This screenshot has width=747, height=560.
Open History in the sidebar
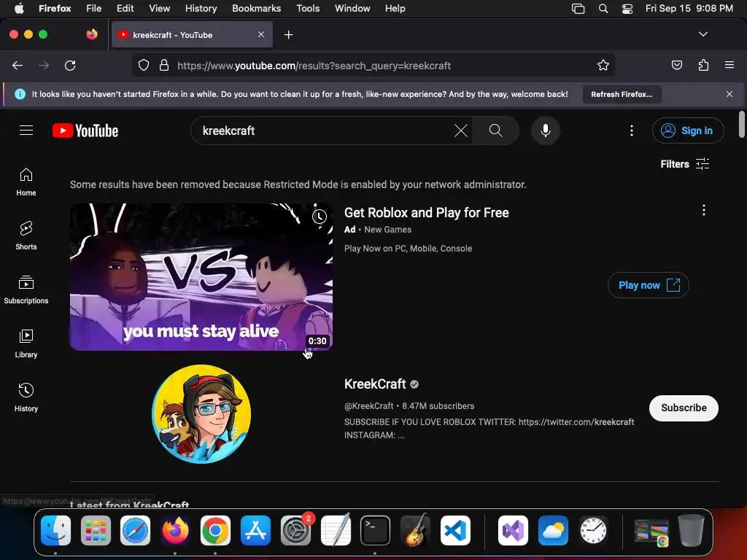[26, 397]
